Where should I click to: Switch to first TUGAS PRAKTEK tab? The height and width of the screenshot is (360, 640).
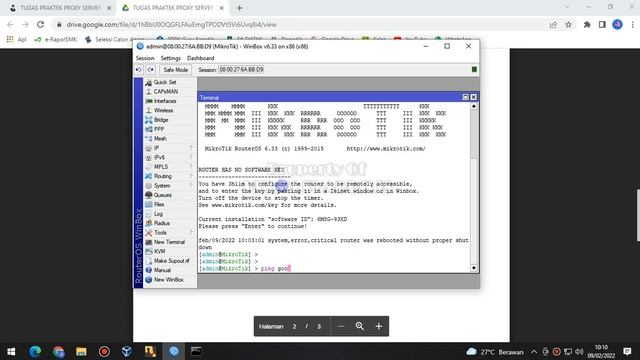pyautogui.click(x=60, y=8)
